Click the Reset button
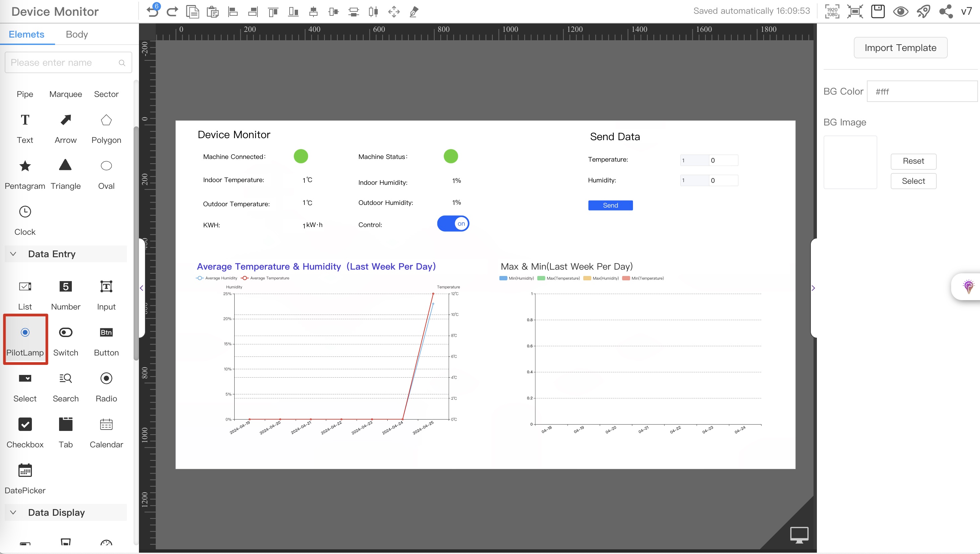 [913, 161]
